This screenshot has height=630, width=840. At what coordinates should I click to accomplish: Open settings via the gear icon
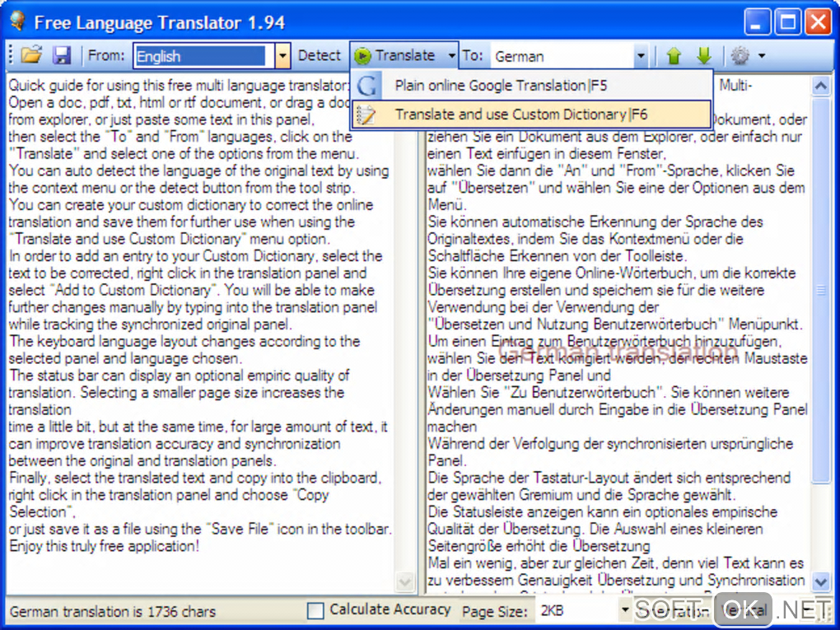(740, 55)
